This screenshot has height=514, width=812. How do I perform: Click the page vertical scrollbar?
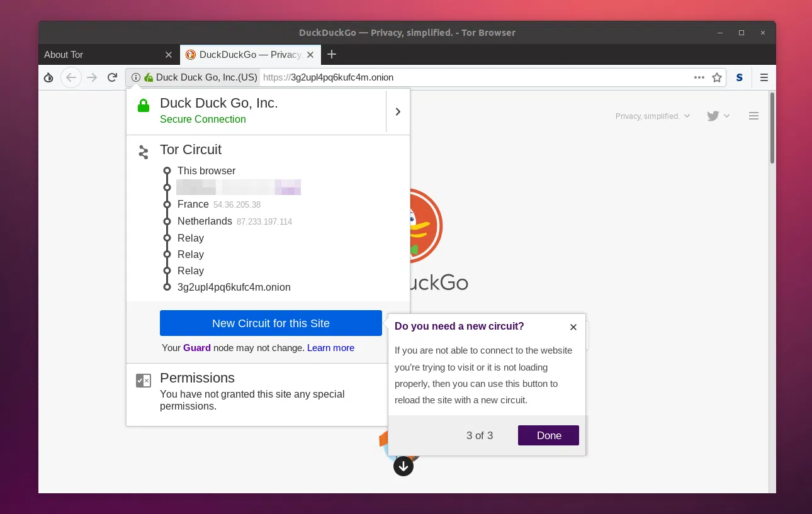[772, 128]
